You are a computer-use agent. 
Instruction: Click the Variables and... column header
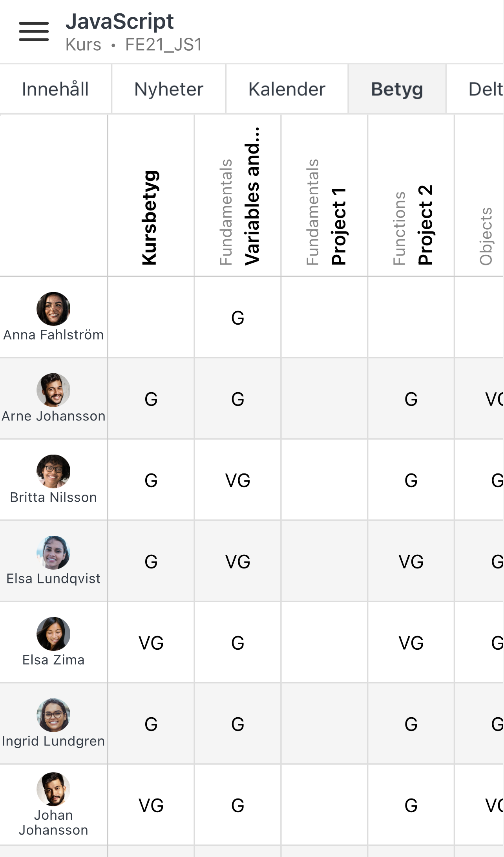(x=251, y=196)
